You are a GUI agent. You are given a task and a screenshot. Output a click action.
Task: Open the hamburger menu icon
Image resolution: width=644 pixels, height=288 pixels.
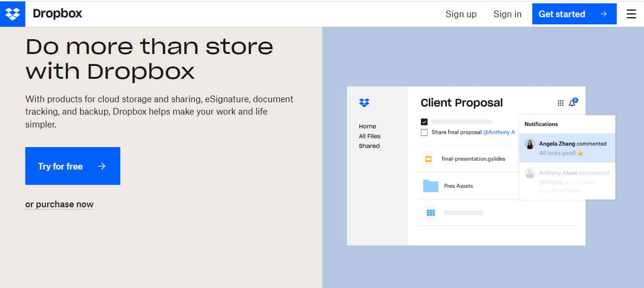pos(631,14)
